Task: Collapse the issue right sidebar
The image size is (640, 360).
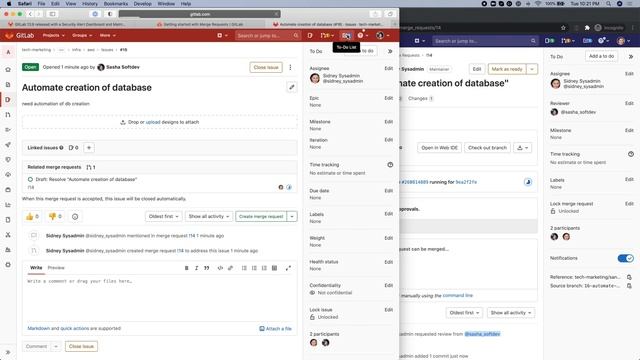Action: (390, 51)
